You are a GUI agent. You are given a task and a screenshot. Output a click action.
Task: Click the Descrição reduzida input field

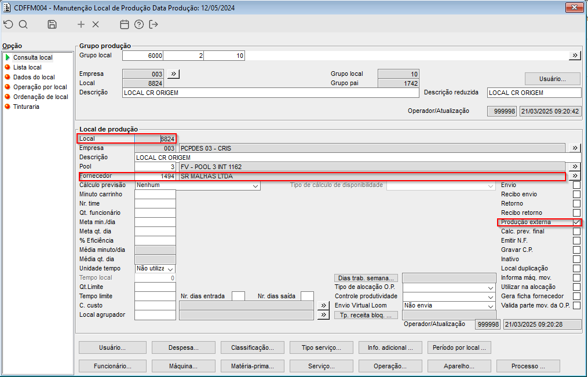pos(534,93)
